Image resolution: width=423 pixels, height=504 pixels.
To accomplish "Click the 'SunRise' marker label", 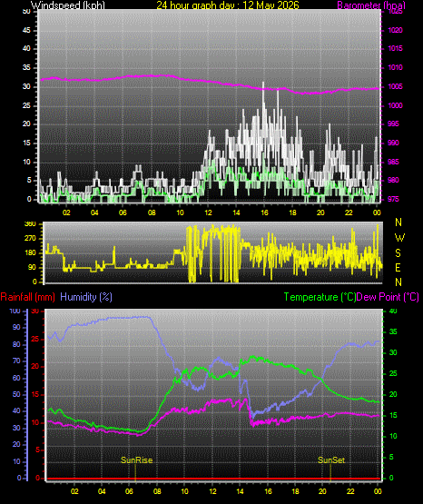I will pos(136,460).
